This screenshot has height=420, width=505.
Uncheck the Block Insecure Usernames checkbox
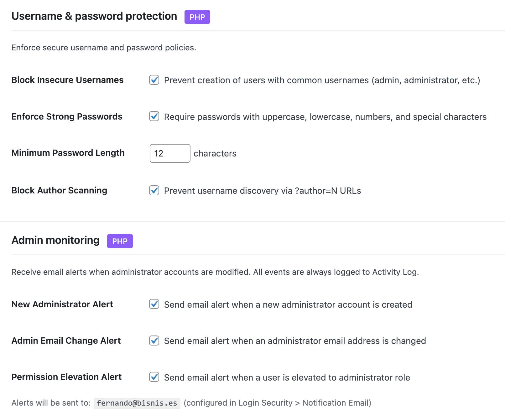pyautogui.click(x=154, y=80)
